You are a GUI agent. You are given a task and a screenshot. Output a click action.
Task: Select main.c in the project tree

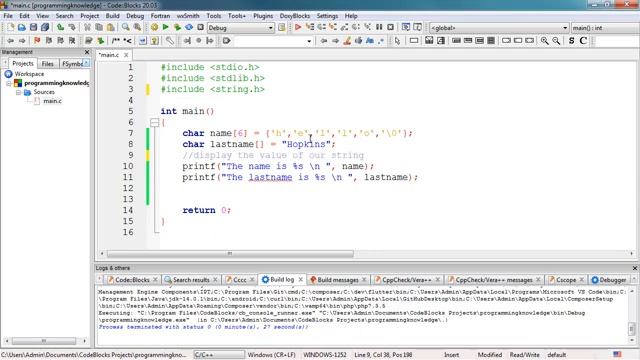(53, 101)
